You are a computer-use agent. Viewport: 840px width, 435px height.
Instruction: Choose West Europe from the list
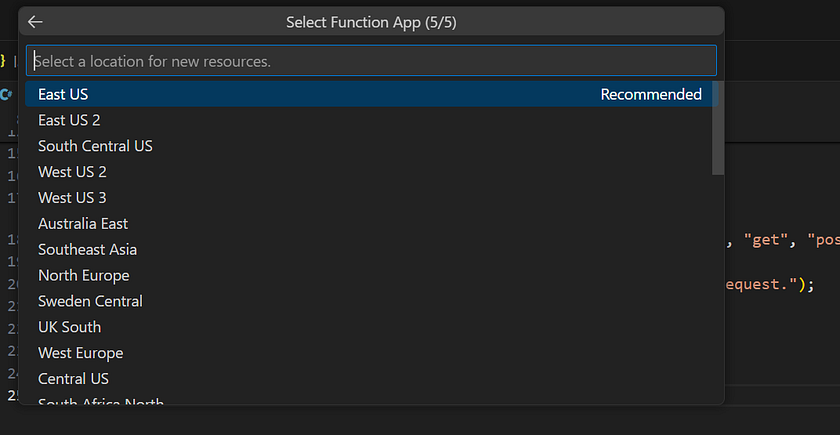pos(80,353)
